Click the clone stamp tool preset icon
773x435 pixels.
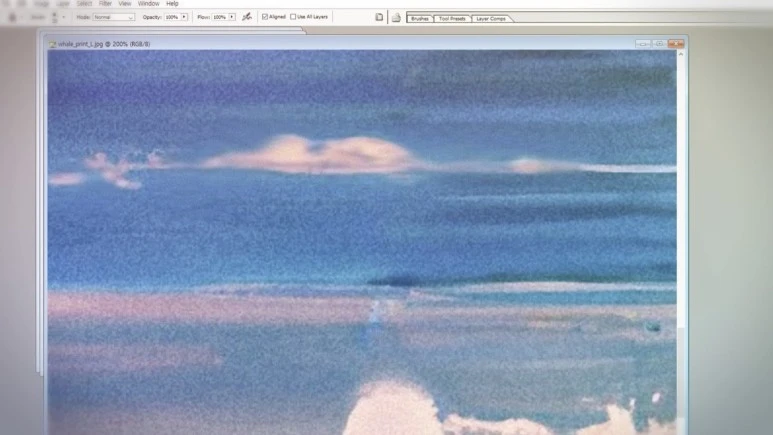pyautogui.click(x=13, y=18)
